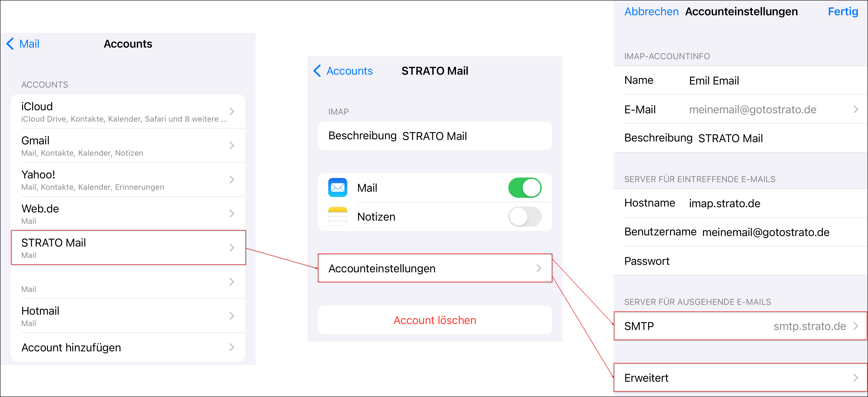Select the Yahoo! account
The height and width of the screenshot is (397, 868).
128,180
